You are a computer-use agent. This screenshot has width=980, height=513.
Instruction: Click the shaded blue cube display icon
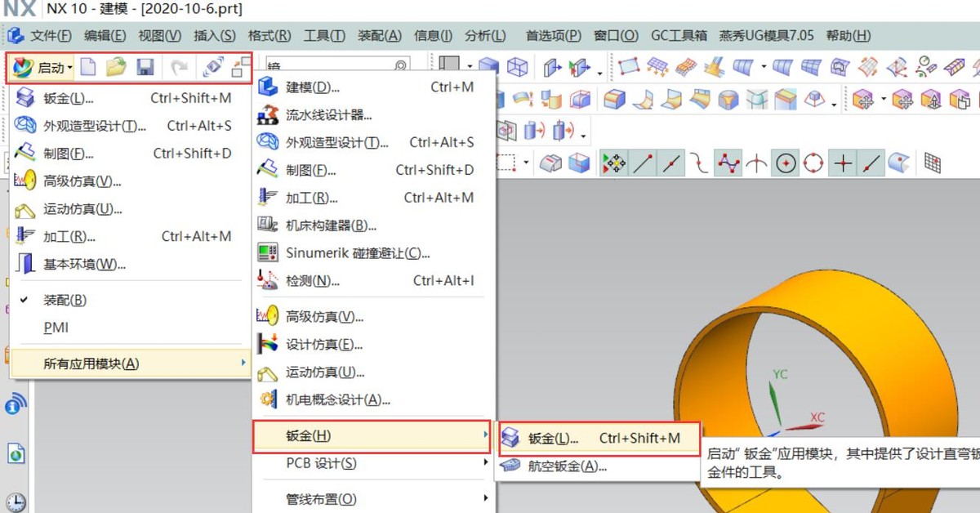(x=489, y=67)
